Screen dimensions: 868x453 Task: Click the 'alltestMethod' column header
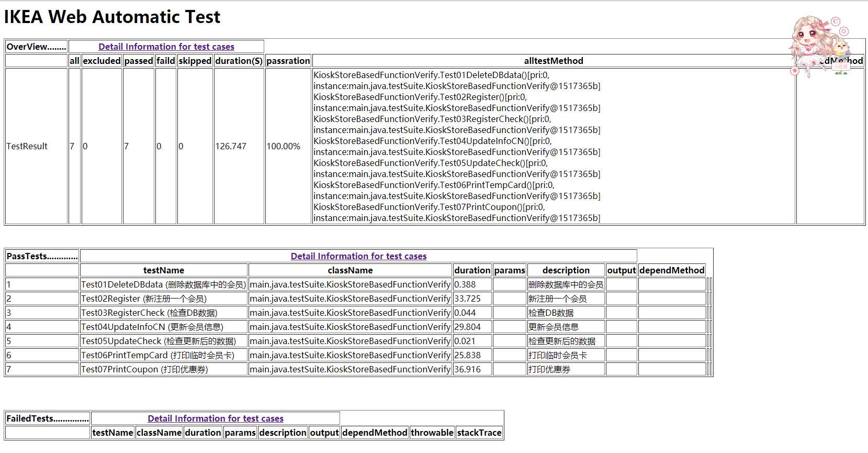pos(554,61)
